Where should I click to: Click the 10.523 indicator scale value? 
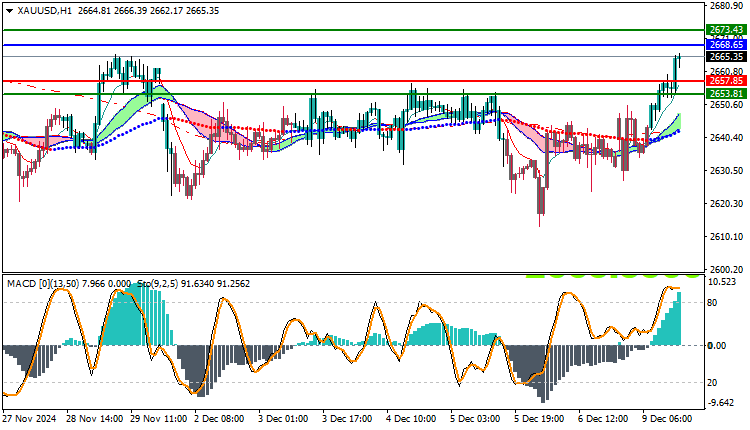(x=723, y=282)
